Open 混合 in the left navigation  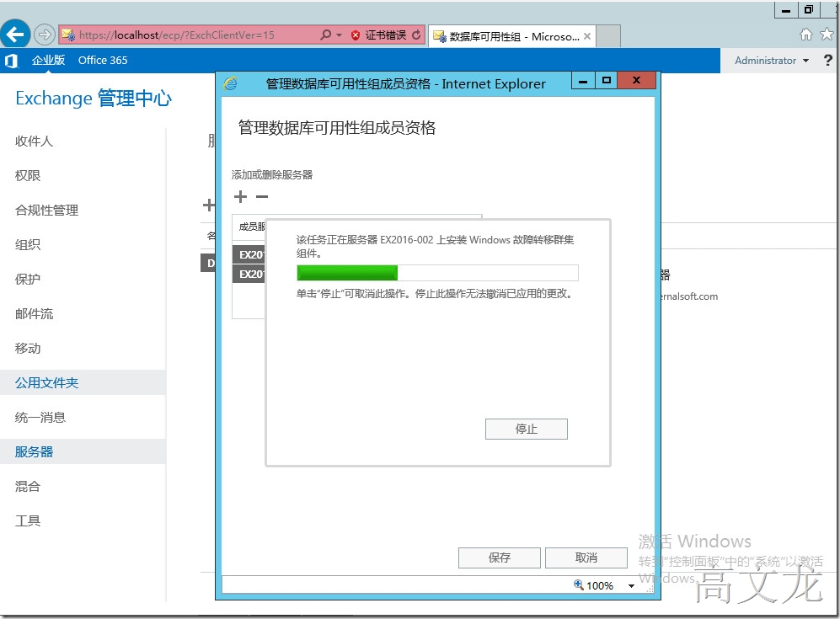coord(28,487)
